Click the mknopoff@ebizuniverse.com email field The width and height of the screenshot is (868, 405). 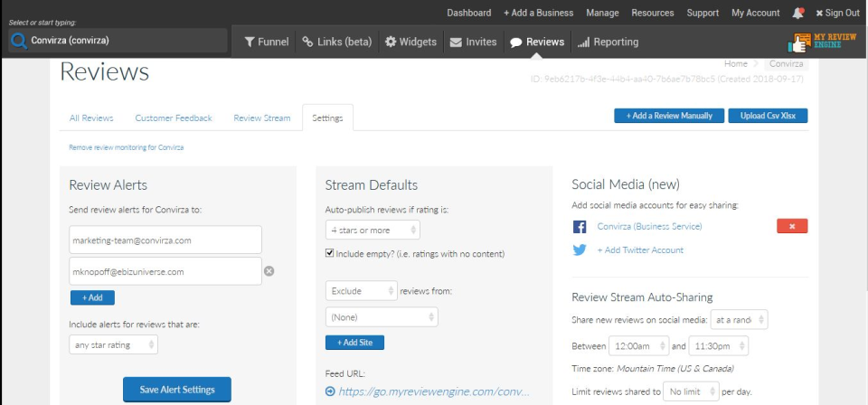pos(165,271)
